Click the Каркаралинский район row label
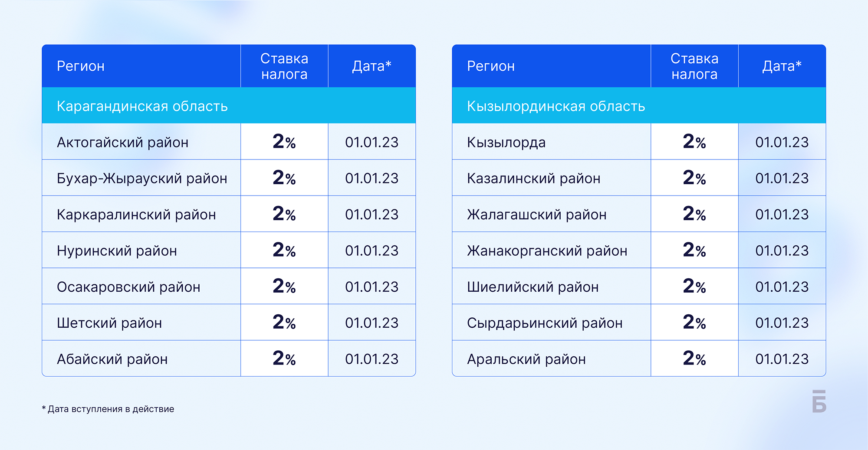This screenshot has height=450, width=868. 136,214
